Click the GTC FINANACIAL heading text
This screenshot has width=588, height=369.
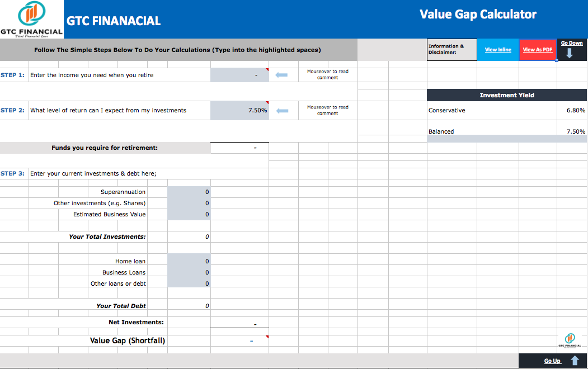pyautogui.click(x=113, y=21)
